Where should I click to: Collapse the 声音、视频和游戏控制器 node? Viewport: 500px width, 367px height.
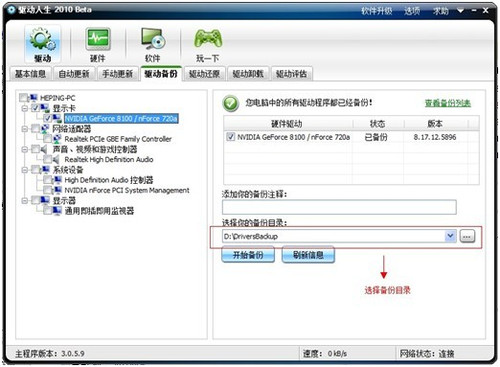coord(25,149)
